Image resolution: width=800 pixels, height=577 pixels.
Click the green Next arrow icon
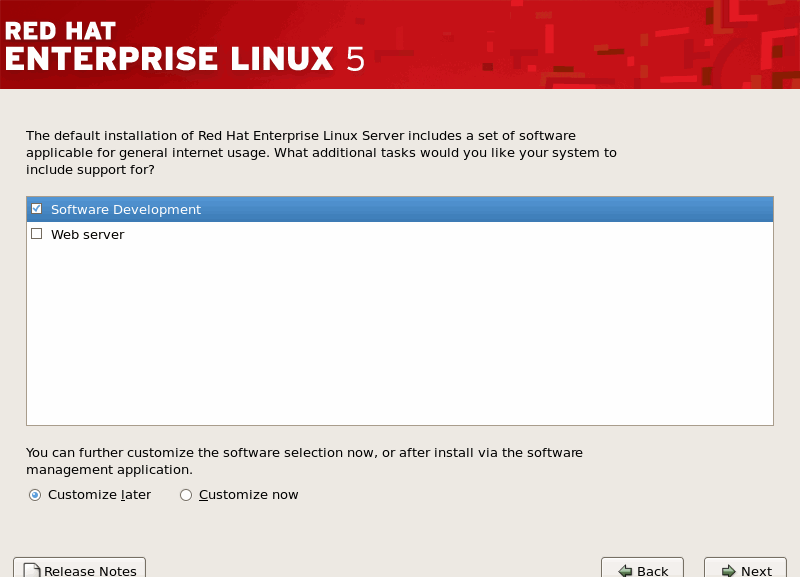click(729, 571)
